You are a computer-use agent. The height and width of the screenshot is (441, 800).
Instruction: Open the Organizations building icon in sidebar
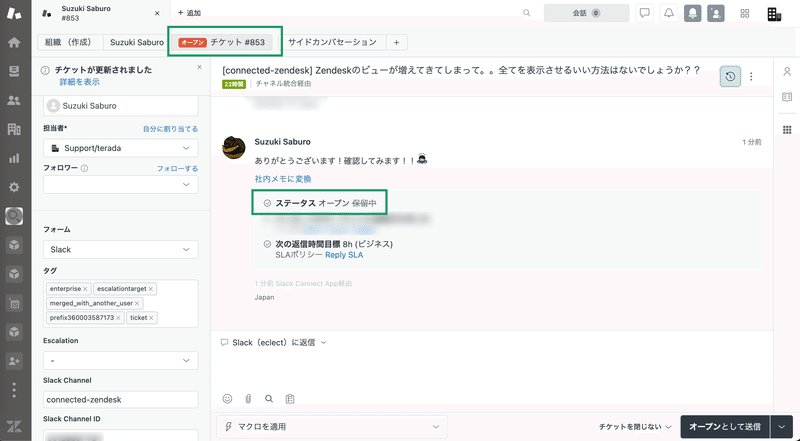(x=14, y=129)
